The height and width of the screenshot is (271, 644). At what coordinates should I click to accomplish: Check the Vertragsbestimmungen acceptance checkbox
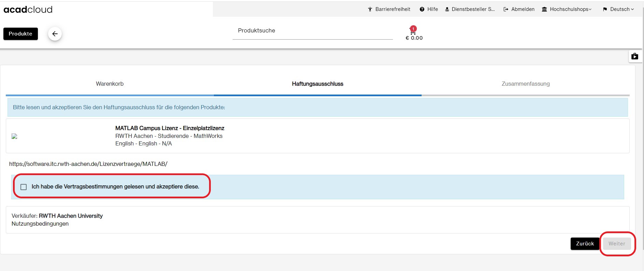[24, 187]
